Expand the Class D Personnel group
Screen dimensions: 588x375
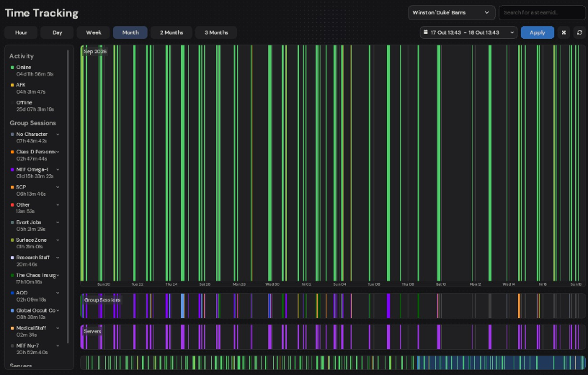click(x=58, y=152)
